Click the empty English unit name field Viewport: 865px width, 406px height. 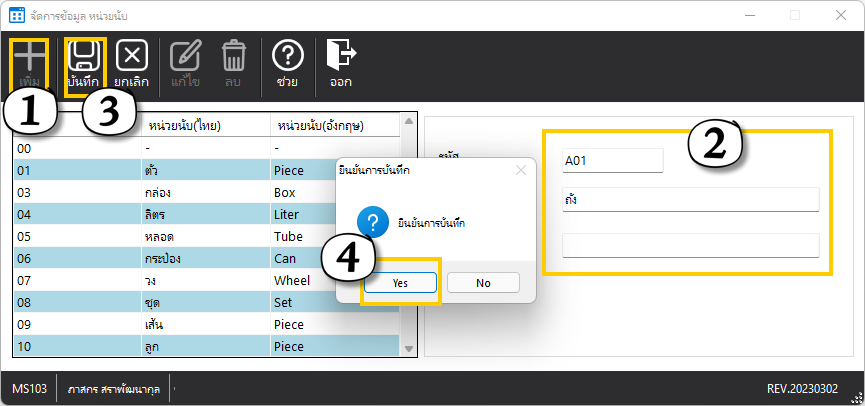(x=690, y=246)
